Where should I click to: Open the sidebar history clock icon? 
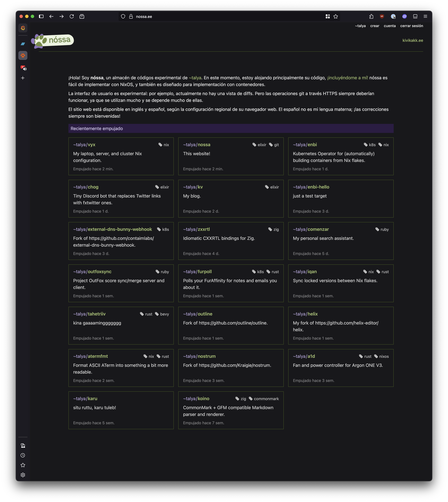pyautogui.click(x=23, y=455)
